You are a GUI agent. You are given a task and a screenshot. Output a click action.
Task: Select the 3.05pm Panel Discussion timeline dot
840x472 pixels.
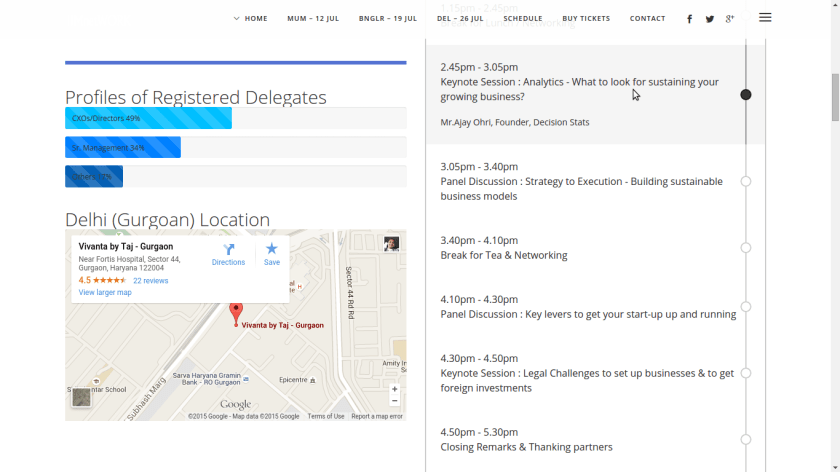(x=746, y=181)
